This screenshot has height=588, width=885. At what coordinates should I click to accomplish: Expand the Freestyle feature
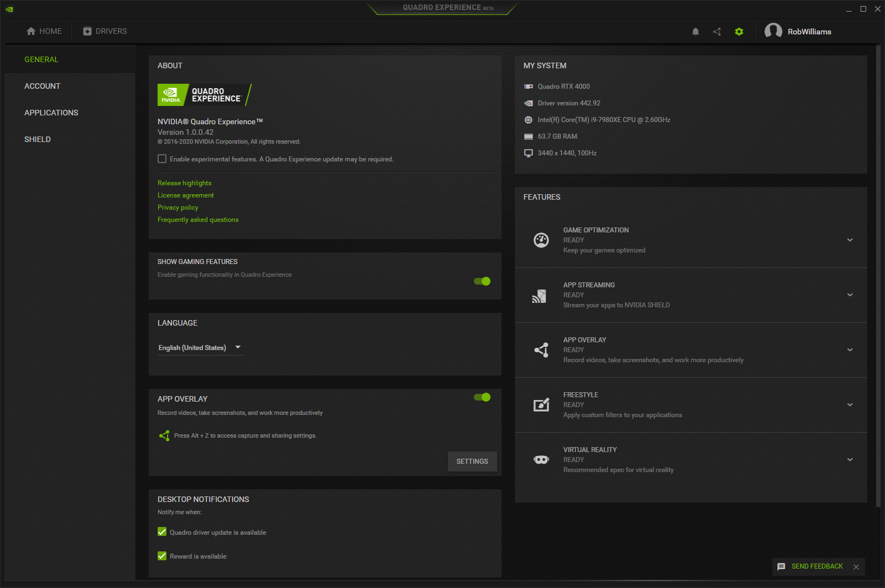850,405
